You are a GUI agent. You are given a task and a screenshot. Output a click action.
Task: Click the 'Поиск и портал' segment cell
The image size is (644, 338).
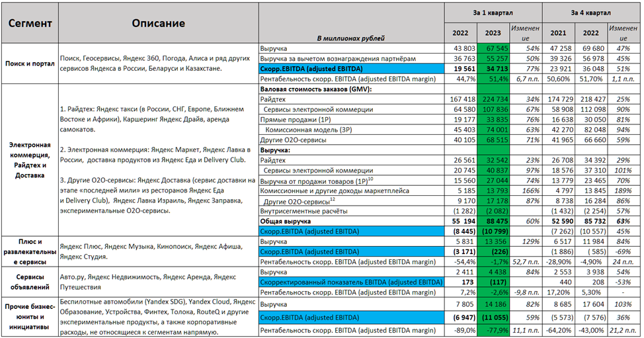30,63
